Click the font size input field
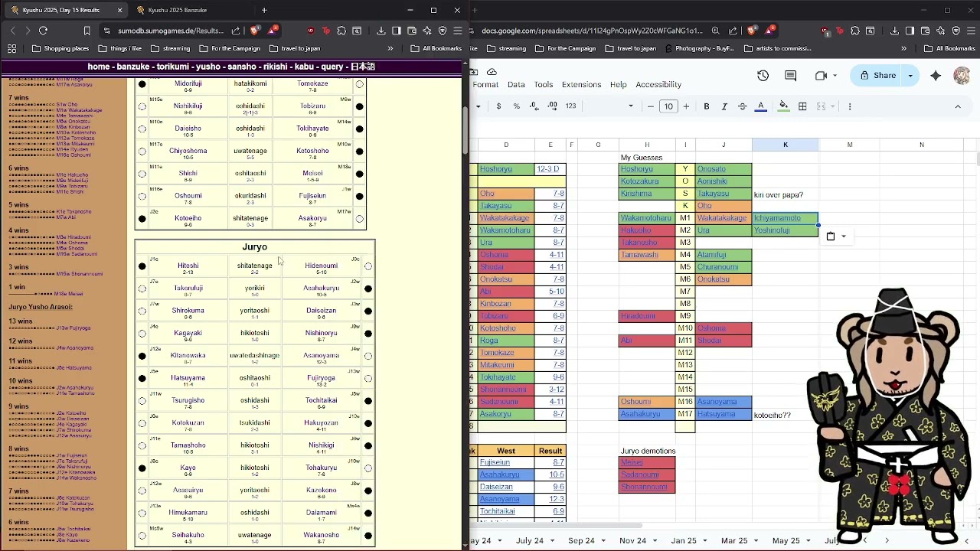 (x=668, y=106)
